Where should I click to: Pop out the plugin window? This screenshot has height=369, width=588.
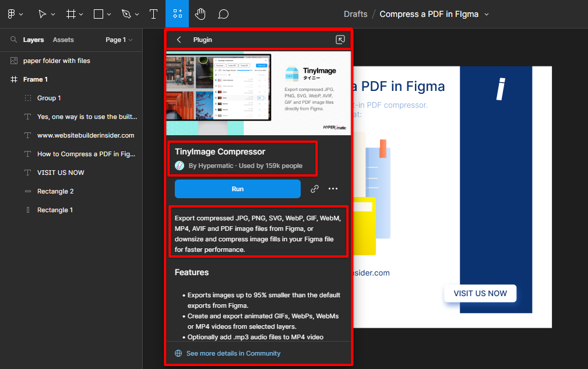click(x=340, y=40)
